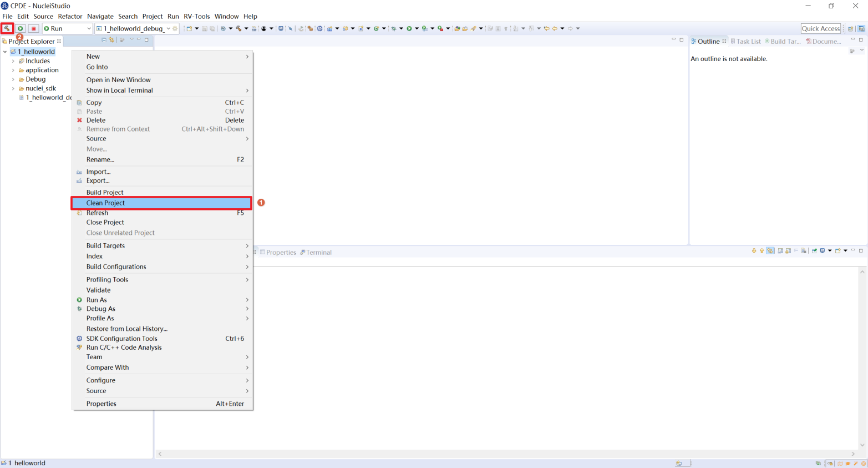868x468 pixels.
Task: Click the bottom panel vertical scrollbar
Action: click(862, 358)
